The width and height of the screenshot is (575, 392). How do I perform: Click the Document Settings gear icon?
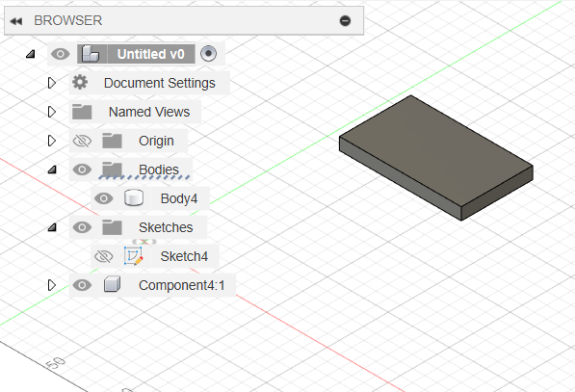(x=80, y=82)
